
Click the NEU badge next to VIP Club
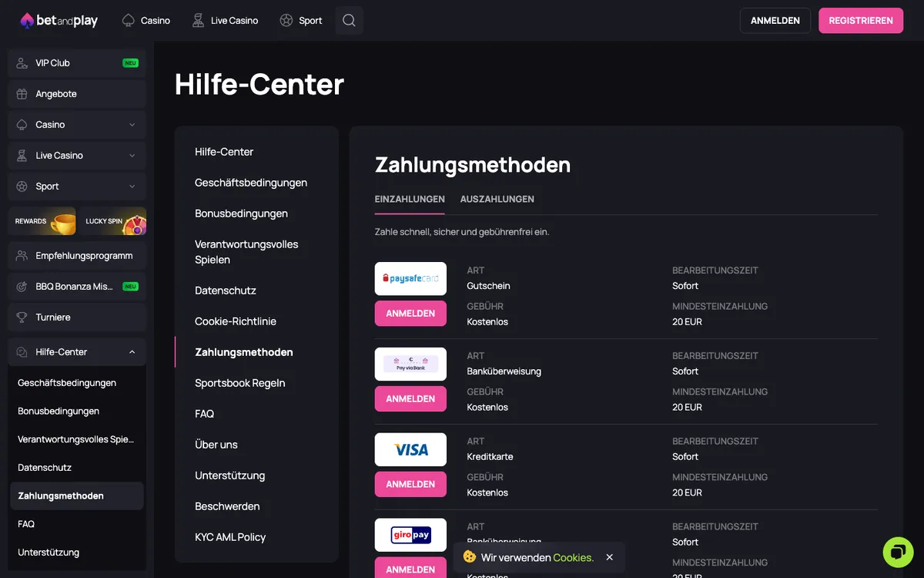(131, 63)
